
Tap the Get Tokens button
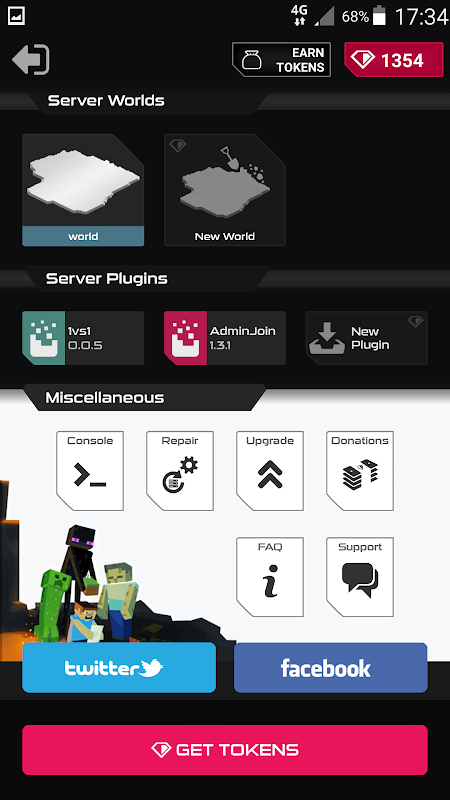pyautogui.click(x=224, y=749)
